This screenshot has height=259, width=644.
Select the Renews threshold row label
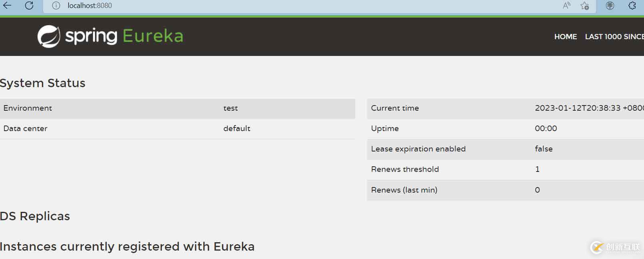point(405,169)
